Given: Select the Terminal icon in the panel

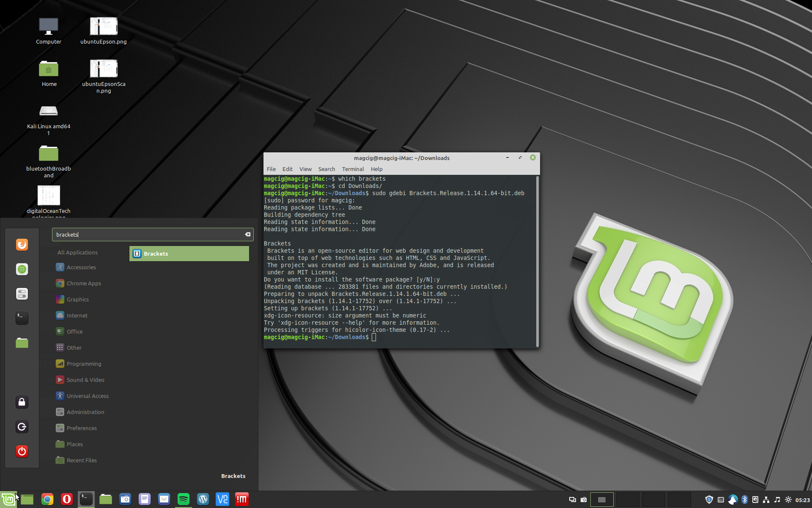Looking at the screenshot, I should [x=86, y=500].
